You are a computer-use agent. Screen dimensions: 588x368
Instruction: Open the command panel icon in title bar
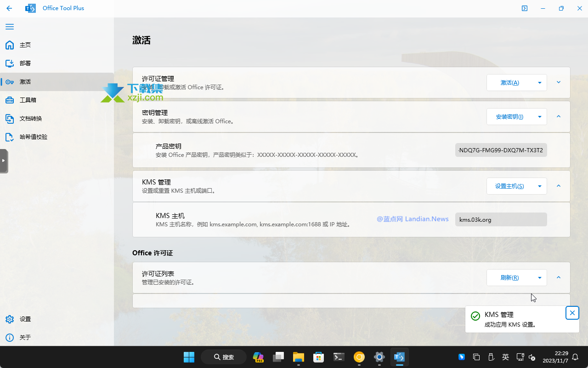pyautogui.click(x=525, y=8)
